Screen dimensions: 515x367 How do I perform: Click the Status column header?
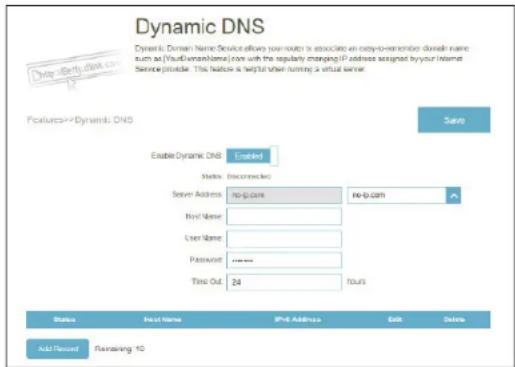pos(65,320)
